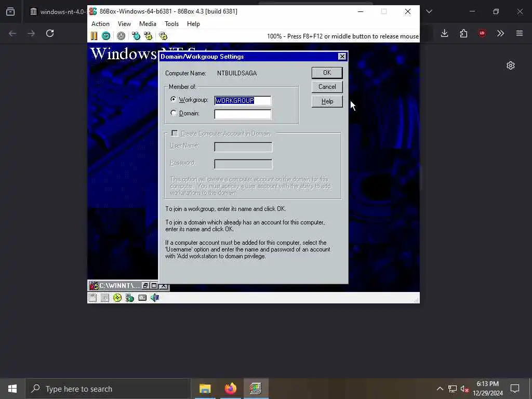Click the network tray icon

click(453, 389)
